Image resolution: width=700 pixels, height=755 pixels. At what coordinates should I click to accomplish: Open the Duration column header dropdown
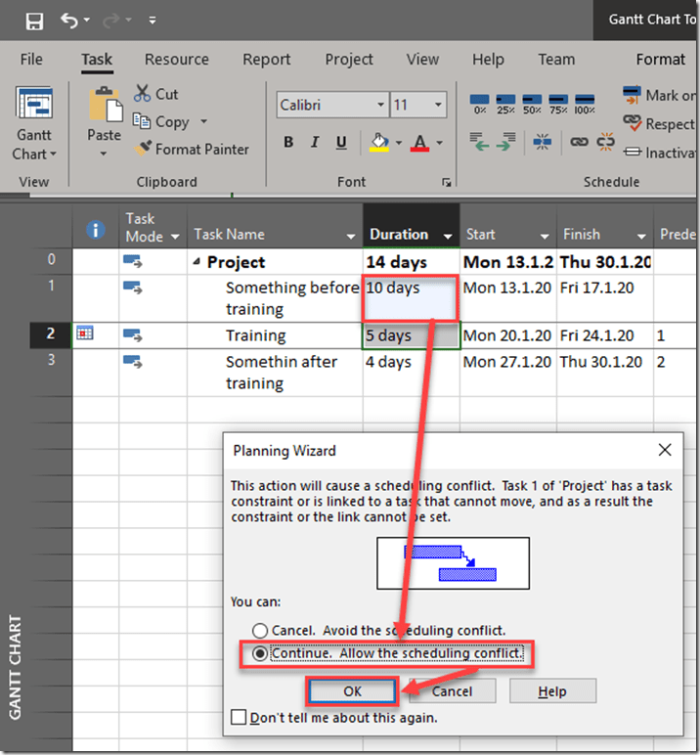click(x=448, y=236)
